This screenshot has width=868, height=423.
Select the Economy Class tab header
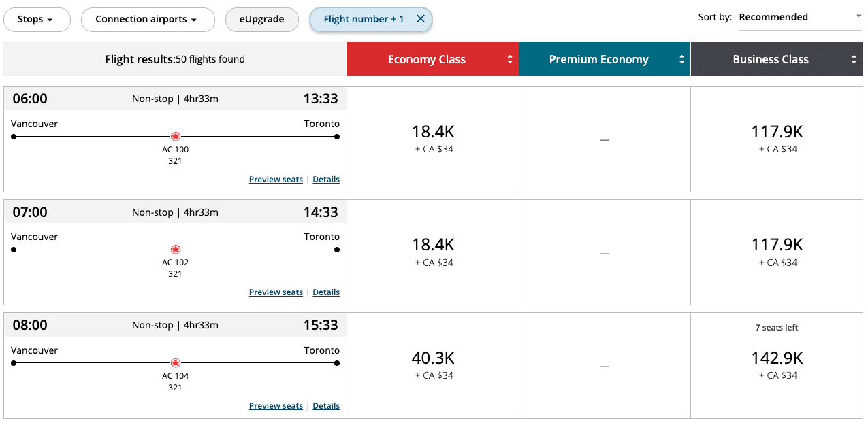click(x=427, y=60)
